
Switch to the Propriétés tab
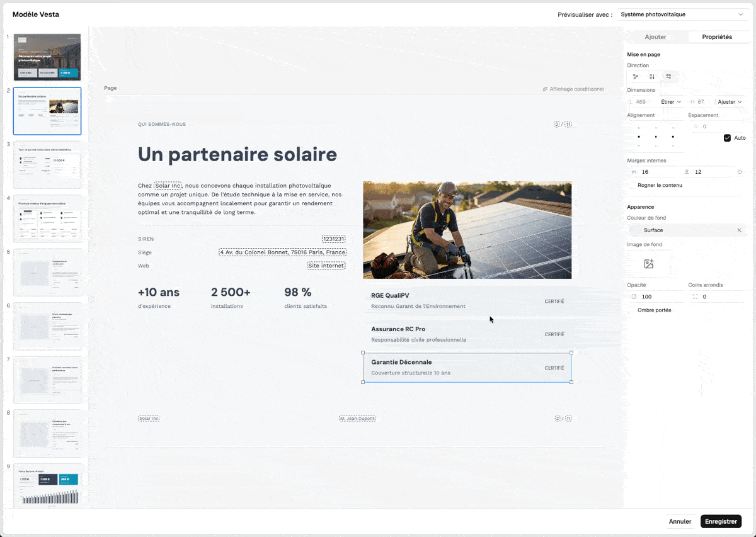point(716,37)
